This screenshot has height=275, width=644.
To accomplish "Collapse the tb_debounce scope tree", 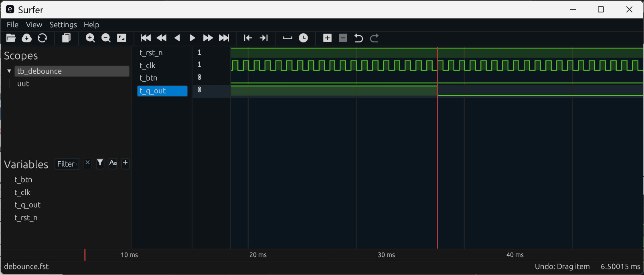I will [9, 71].
